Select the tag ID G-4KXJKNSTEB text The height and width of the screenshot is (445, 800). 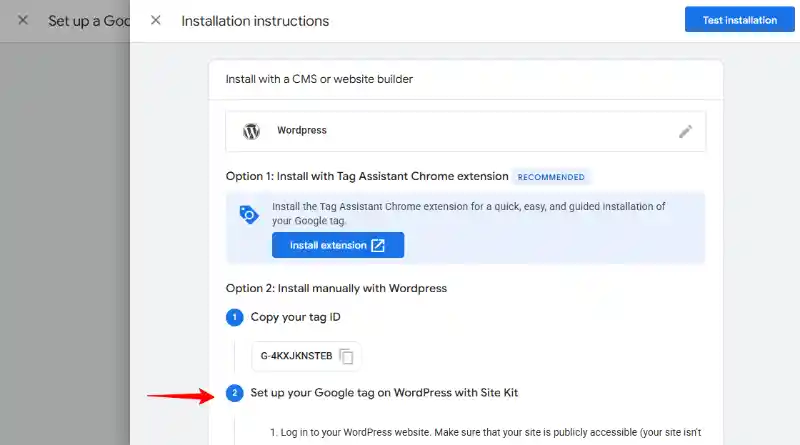pos(296,356)
